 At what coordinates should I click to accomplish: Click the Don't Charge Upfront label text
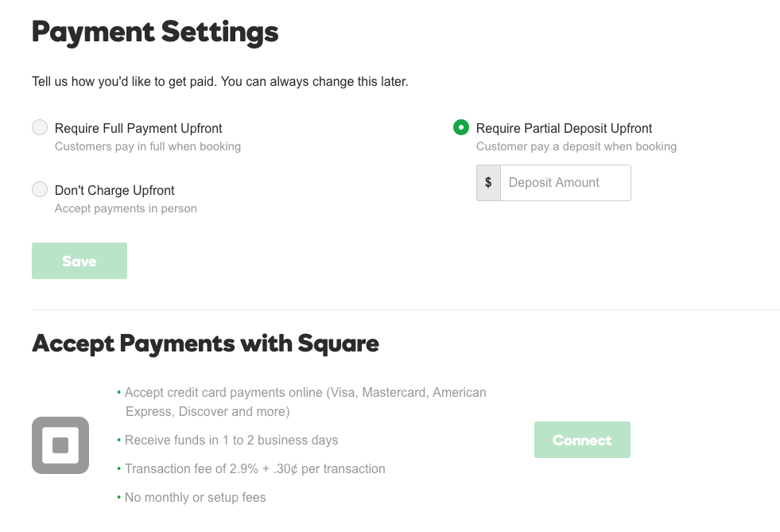click(x=114, y=190)
